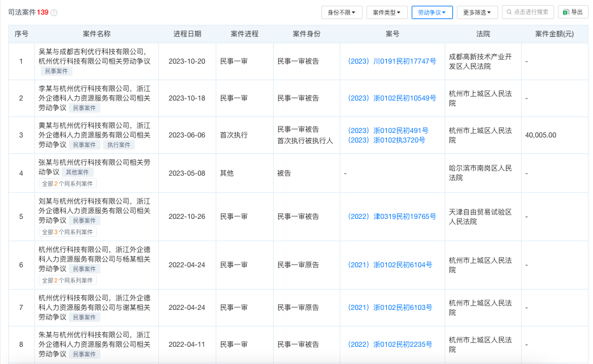The image size is (593, 364).
Task: Click the date 2023-10-18
Action: coord(187,99)
